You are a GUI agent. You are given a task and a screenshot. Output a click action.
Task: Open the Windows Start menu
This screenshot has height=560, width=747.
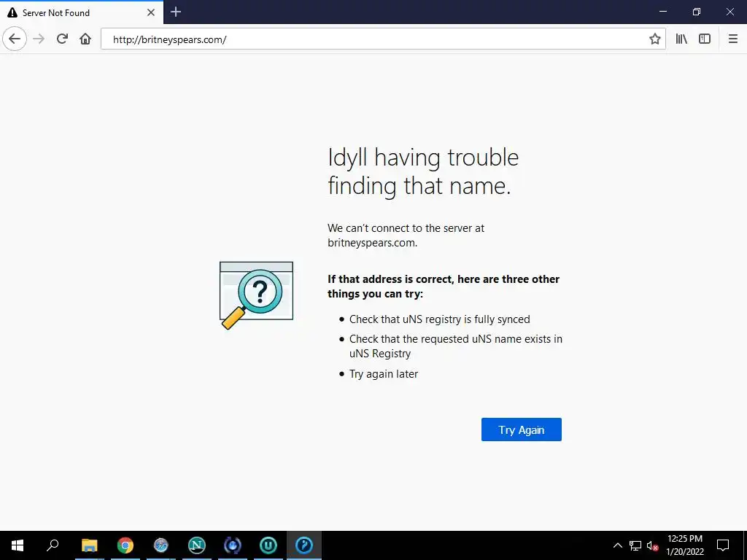click(18, 545)
